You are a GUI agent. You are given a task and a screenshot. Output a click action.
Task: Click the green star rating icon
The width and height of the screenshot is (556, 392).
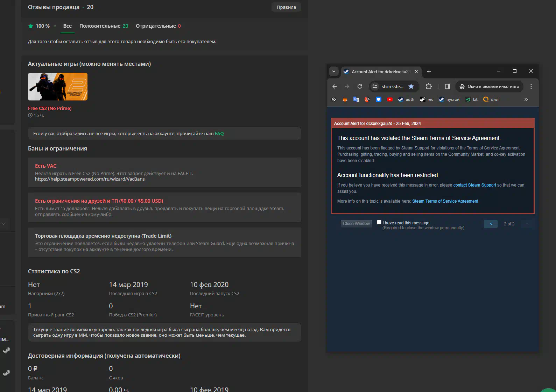(31, 26)
